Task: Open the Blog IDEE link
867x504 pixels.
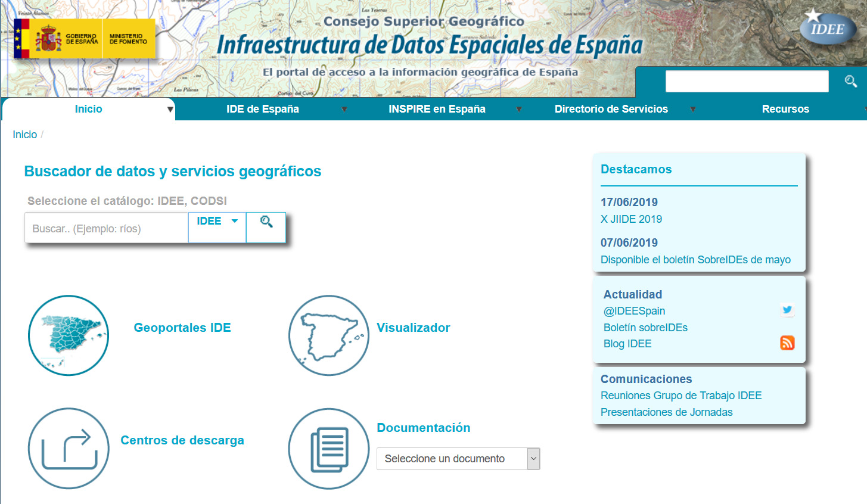Action: point(627,344)
